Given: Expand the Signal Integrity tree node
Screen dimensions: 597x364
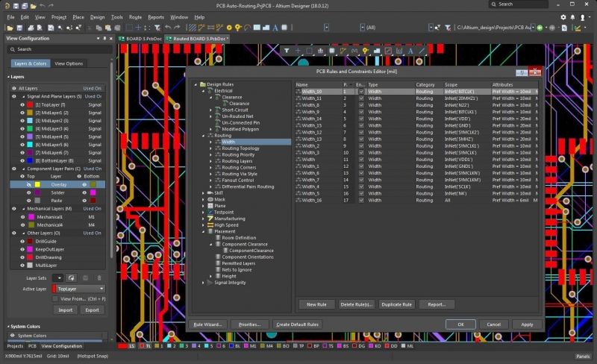Looking at the screenshot, I should point(203,283).
